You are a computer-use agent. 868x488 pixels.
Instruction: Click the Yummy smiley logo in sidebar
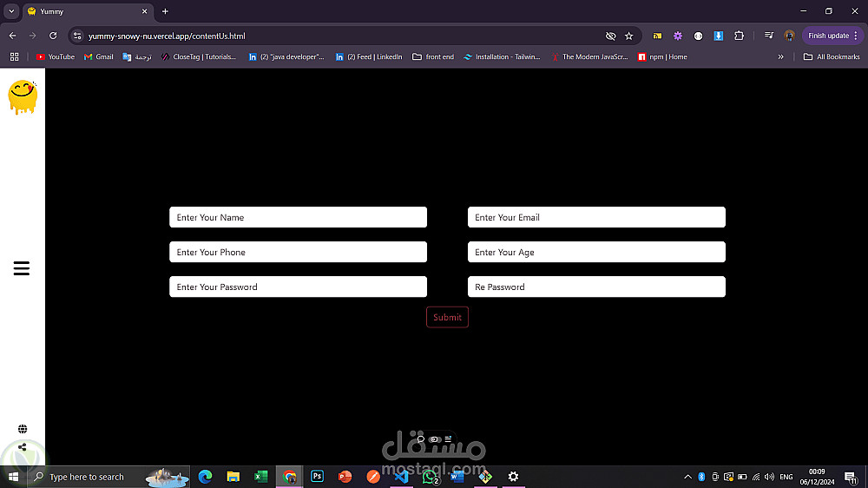pos(23,97)
